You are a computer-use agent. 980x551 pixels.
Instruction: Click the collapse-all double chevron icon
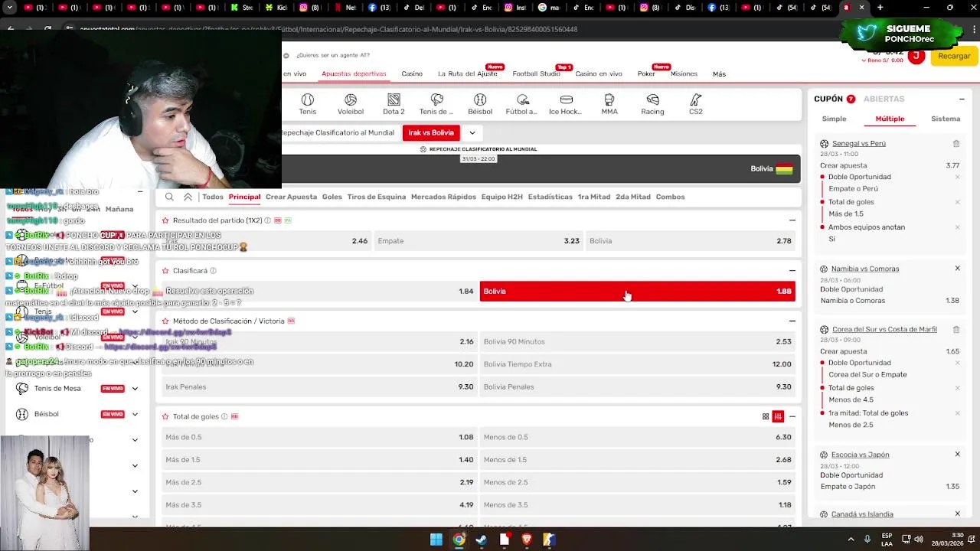click(x=188, y=197)
